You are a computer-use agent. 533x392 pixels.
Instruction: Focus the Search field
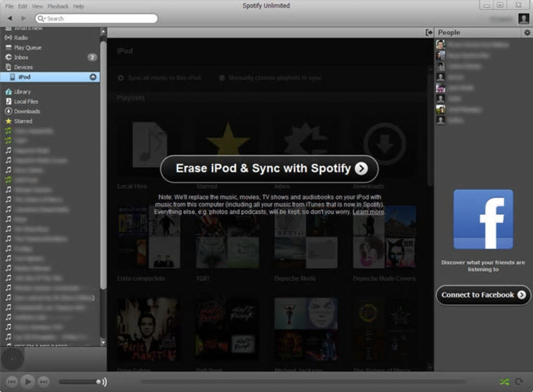click(x=97, y=18)
